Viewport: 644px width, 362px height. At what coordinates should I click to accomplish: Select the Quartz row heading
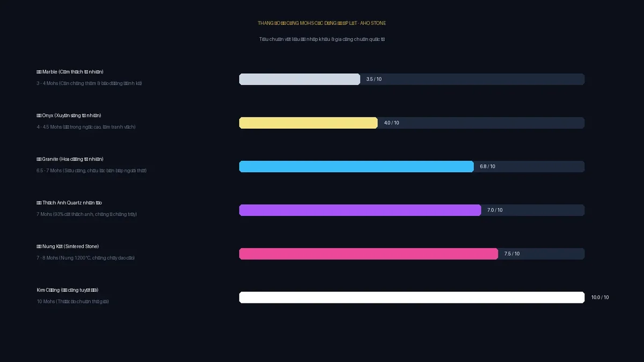(x=69, y=203)
